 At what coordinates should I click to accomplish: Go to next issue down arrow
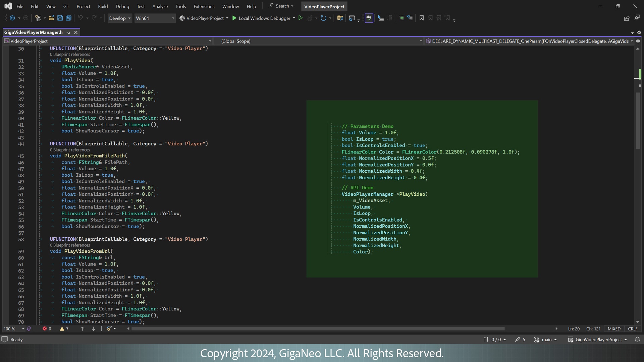tap(93, 329)
